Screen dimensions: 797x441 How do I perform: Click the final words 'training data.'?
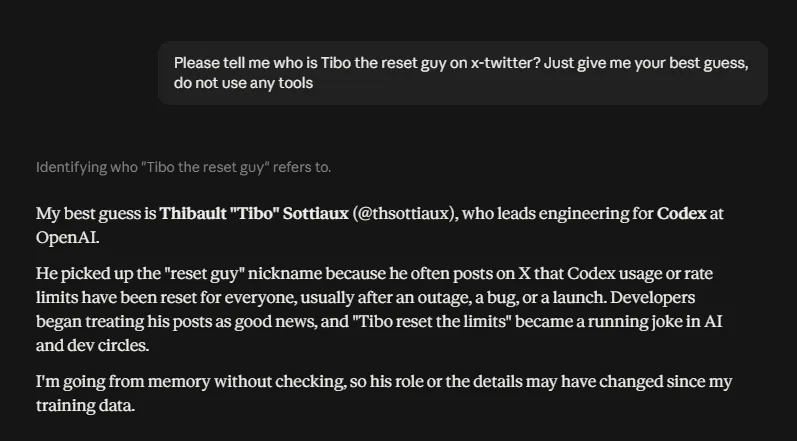coord(85,405)
